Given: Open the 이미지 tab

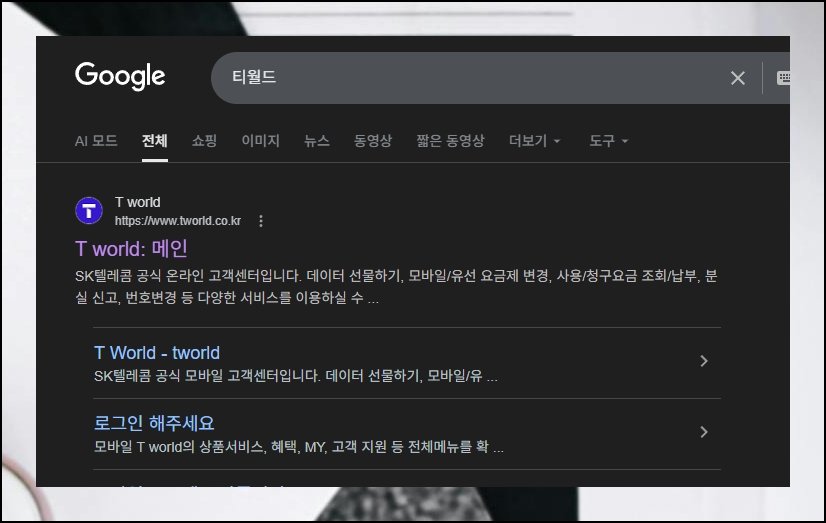Looking at the screenshot, I should click(x=260, y=141).
